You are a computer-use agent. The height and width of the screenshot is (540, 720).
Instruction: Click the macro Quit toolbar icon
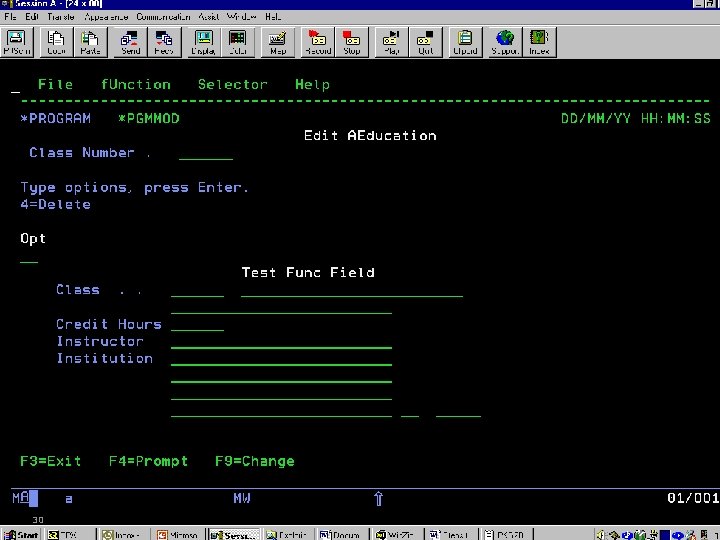click(425, 42)
